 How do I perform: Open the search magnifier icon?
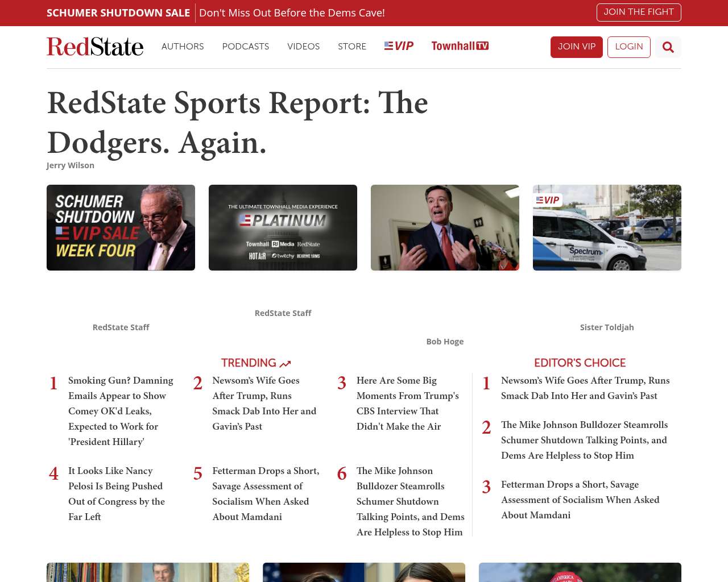(668, 47)
